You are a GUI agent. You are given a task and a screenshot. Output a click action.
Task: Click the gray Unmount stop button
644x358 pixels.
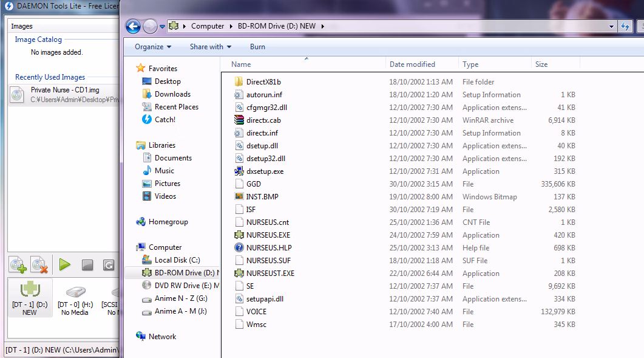[87, 265]
